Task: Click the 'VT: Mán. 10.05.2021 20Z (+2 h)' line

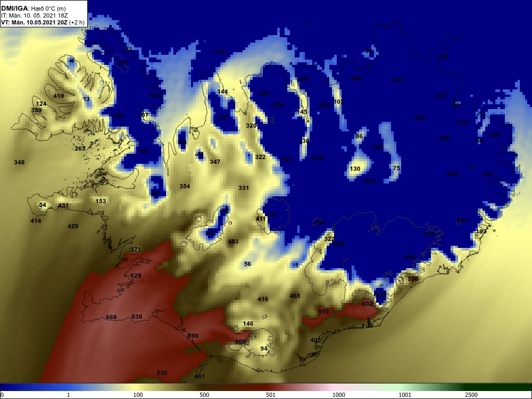Action: click(x=43, y=22)
